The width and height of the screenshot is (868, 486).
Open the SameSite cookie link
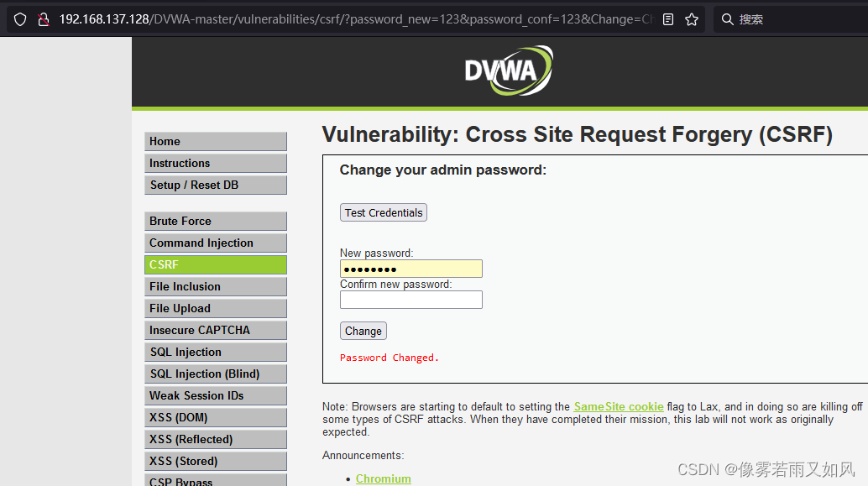pyautogui.click(x=619, y=406)
